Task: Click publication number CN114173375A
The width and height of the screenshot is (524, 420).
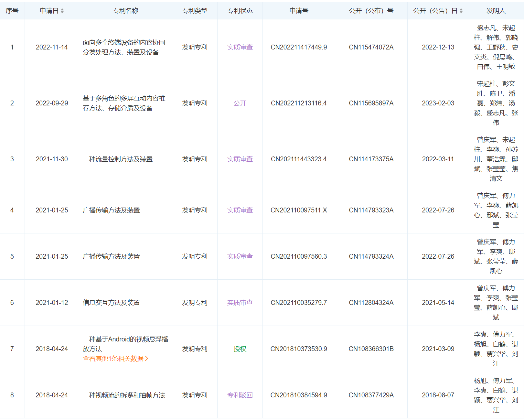Action: tap(371, 159)
